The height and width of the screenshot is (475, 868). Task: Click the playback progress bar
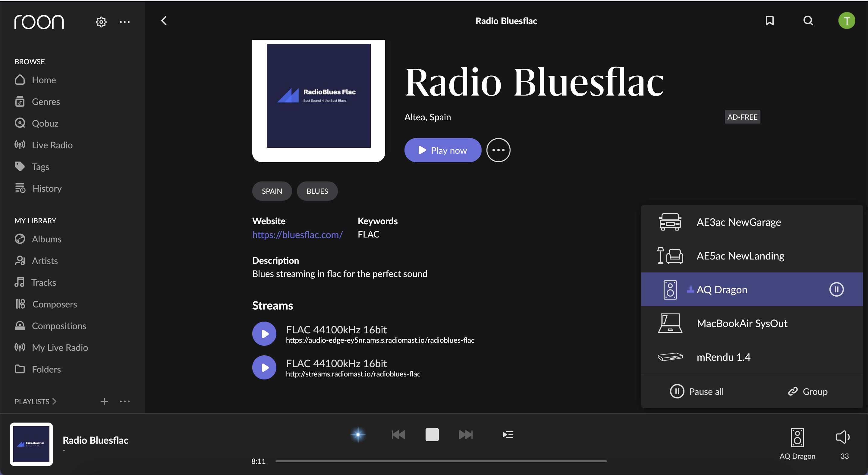(x=441, y=461)
